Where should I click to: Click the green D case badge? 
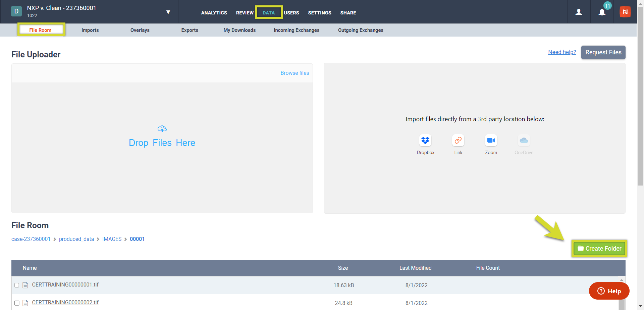[16, 11]
